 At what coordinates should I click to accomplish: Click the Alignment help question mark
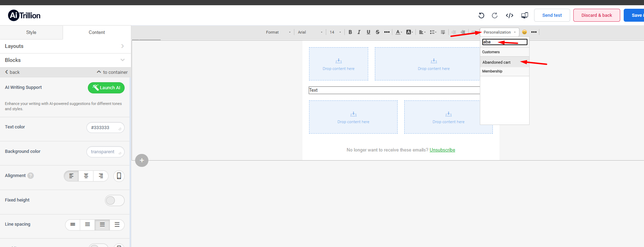coord(31,176)
